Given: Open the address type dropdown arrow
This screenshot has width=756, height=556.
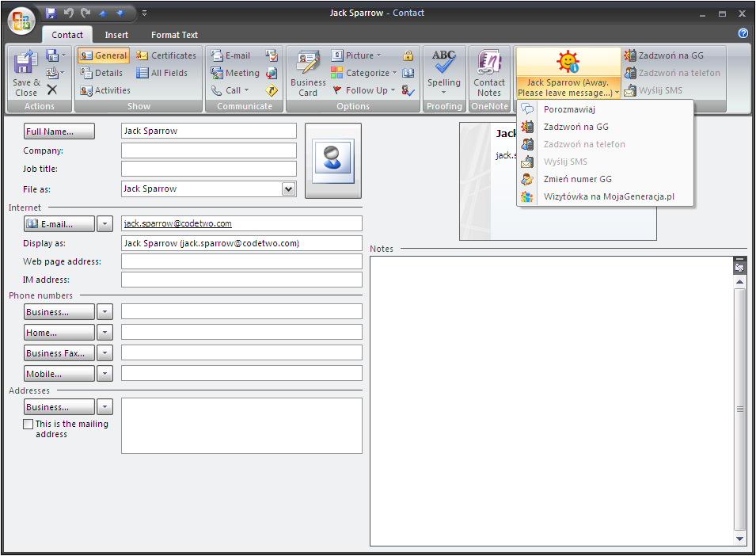Looking at the screenshot, I should [104, 407].
